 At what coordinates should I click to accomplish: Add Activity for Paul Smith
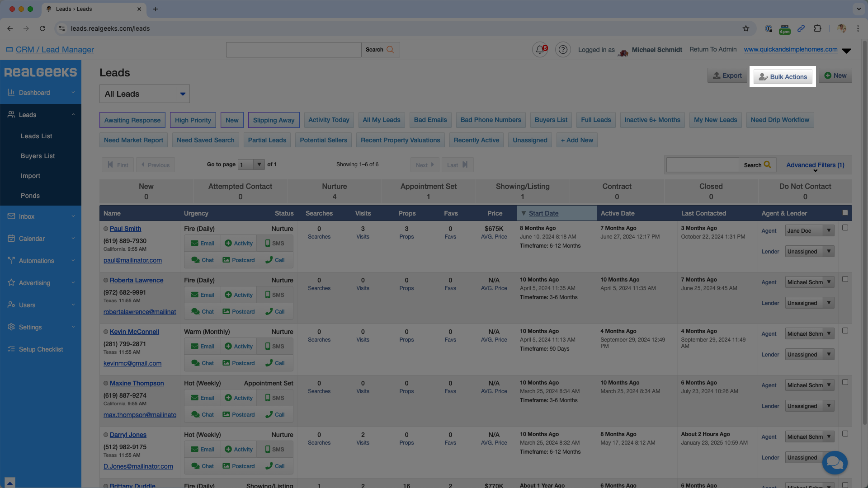click(239, 243)
